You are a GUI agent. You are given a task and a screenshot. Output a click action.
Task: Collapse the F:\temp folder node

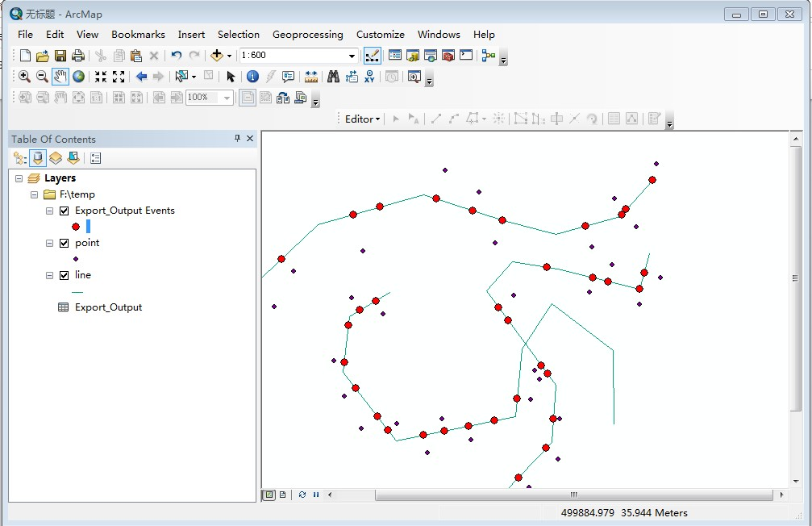tap(34, 195)
